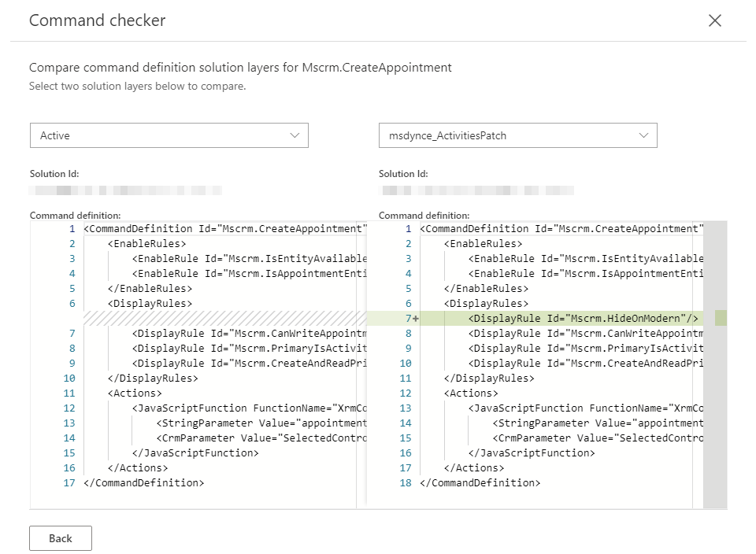
Task: Click right pane </Actions> closing tag
Action: 474,467
